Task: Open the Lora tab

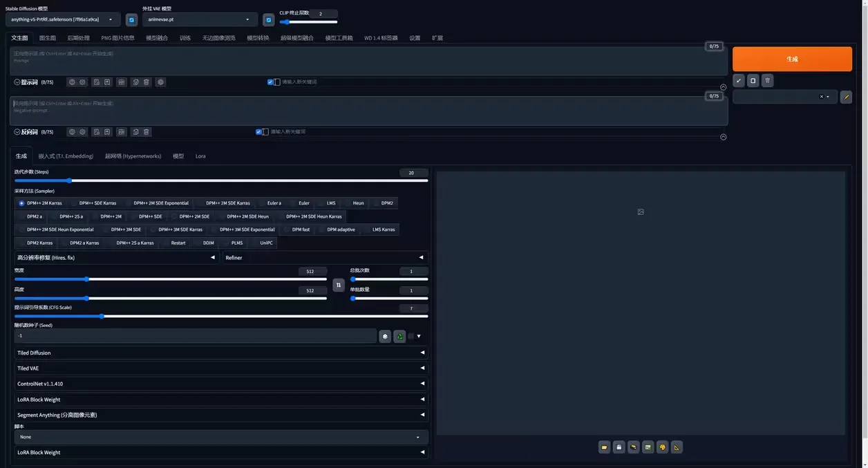Action: (200, 156)
